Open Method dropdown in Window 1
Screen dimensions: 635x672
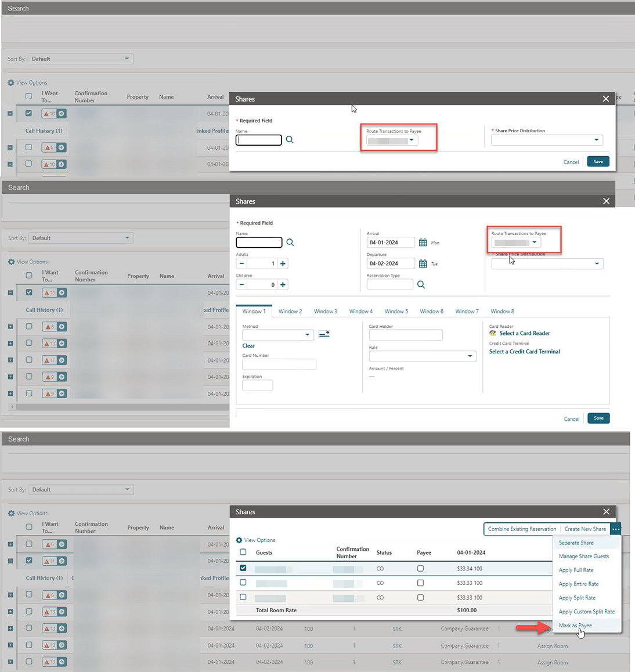(278, 335)
